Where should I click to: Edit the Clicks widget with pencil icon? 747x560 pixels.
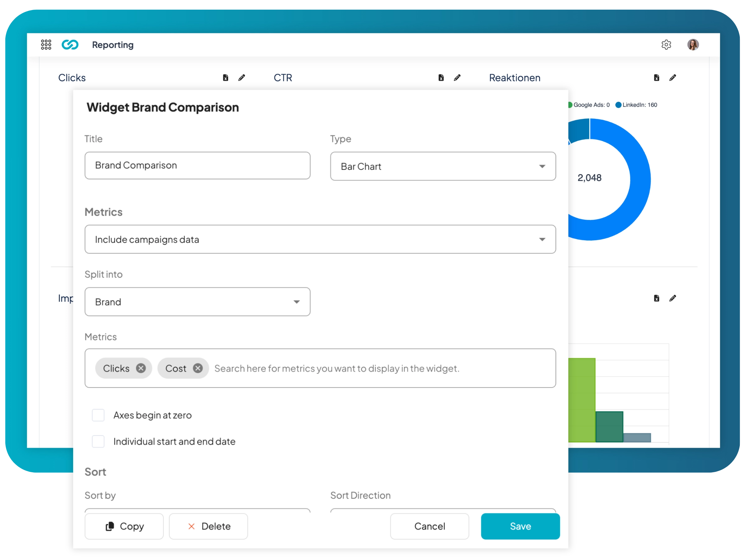[x=242, y=78]
